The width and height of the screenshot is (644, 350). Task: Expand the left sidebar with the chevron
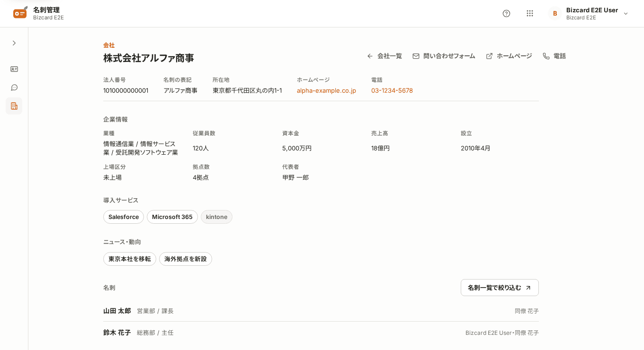click(14, 43)
